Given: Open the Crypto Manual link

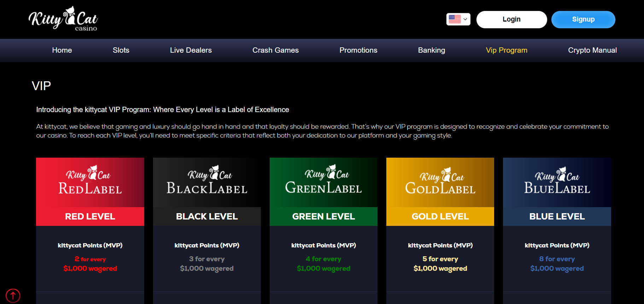Looking at the screenshot, I should [x=592, y=50].
